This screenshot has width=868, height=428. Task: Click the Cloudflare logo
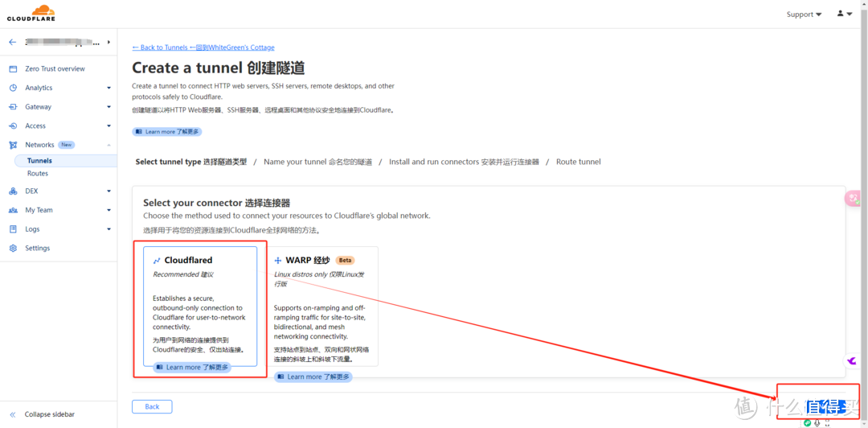[x=31, y=14]
